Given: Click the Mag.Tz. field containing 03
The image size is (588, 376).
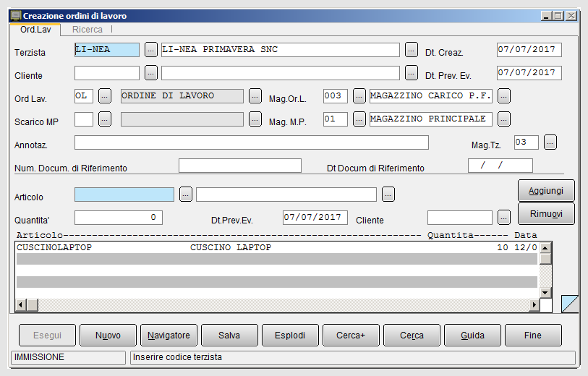Looking at the screenshot, I should pyautogui.click(x=527, y=142).
